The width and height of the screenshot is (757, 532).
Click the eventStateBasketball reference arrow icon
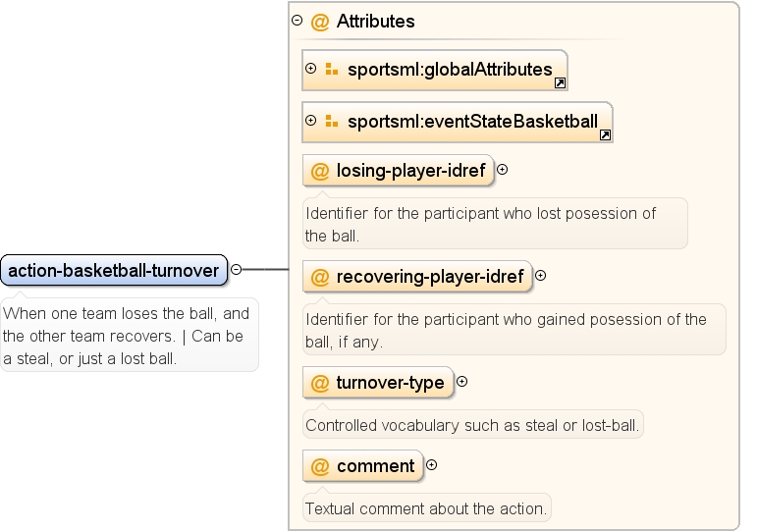coord(605,135)
